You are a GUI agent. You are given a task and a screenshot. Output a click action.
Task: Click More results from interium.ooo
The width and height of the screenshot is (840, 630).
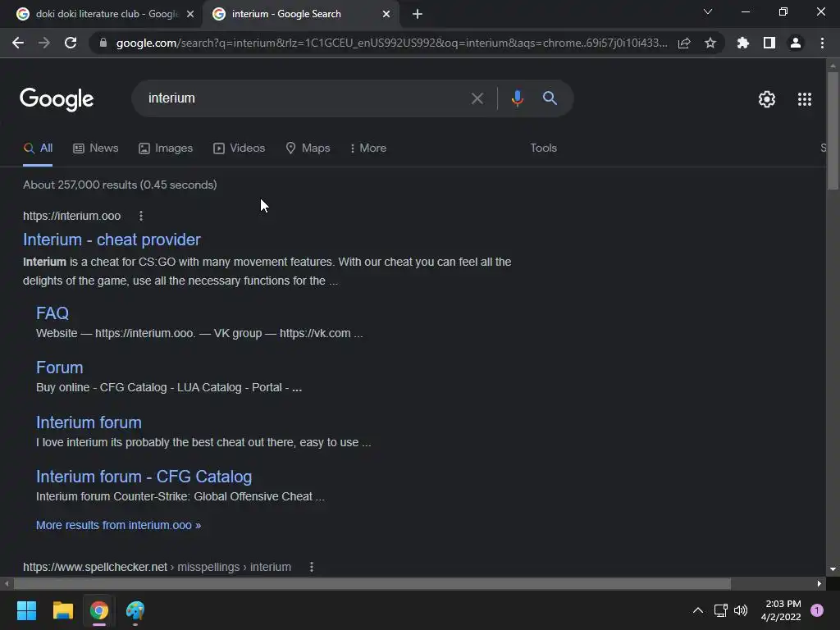pos(118,525)
